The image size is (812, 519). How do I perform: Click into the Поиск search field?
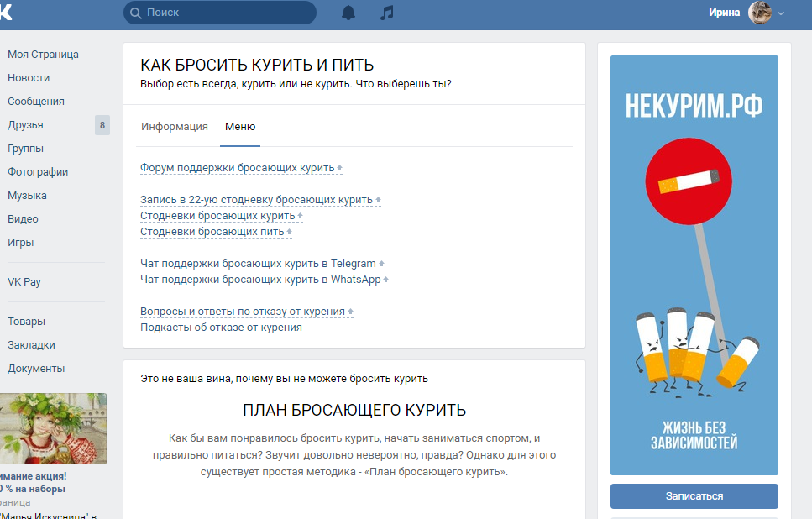coord(227,13)
